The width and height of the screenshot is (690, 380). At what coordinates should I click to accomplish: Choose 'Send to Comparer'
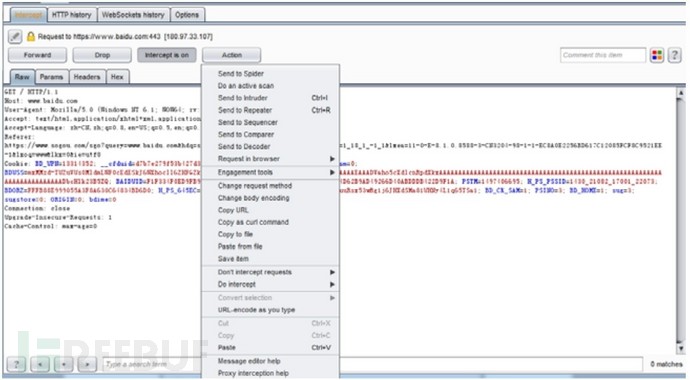[271, 135]
